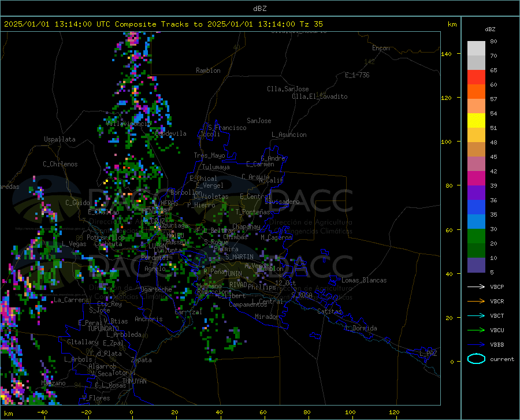Click the 'SanJose' map label
The width and height of the screenshot is (520, 420).
tap(259, 121)
